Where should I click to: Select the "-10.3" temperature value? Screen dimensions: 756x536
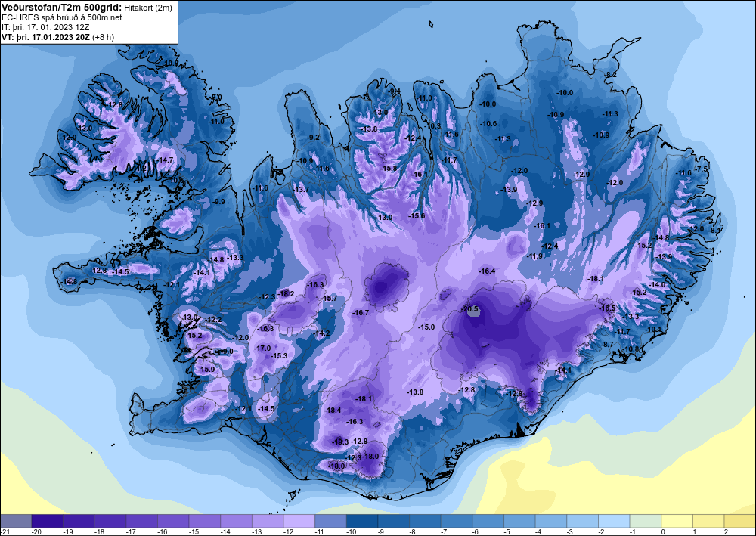click(433, 125)
